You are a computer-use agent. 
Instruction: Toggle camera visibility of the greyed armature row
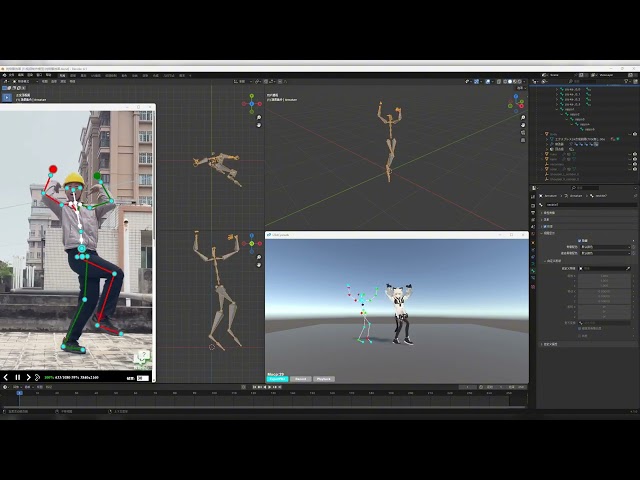pos(635,164)
